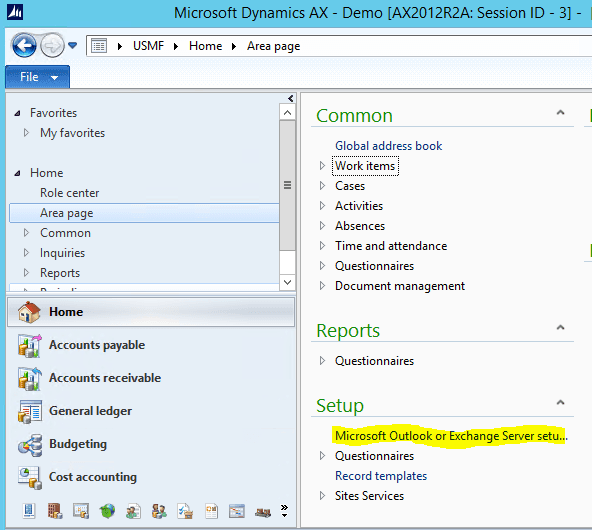Click the people with database module icon
592x530 pixels.
(x=159, y=511)
